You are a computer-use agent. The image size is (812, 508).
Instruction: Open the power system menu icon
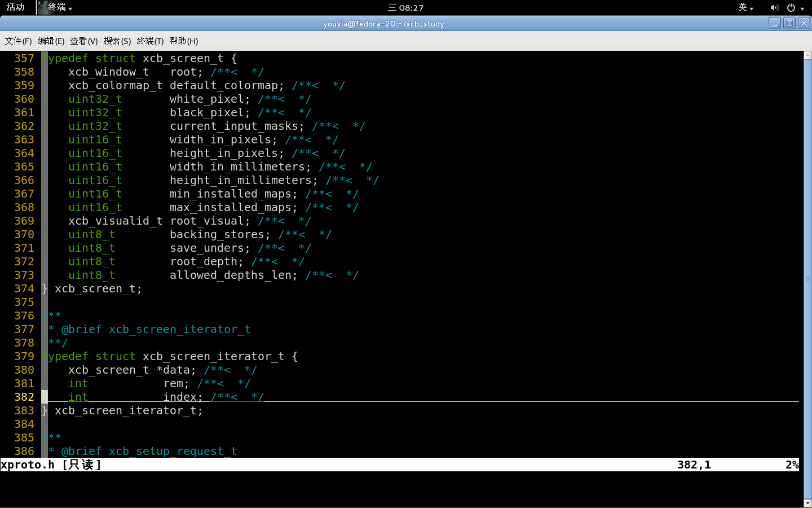(x=795, y=7)
